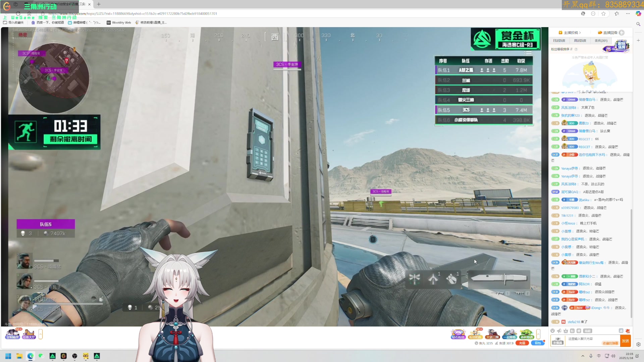
Task: Open the volume control in system tray
Action: tap(613, 356)
